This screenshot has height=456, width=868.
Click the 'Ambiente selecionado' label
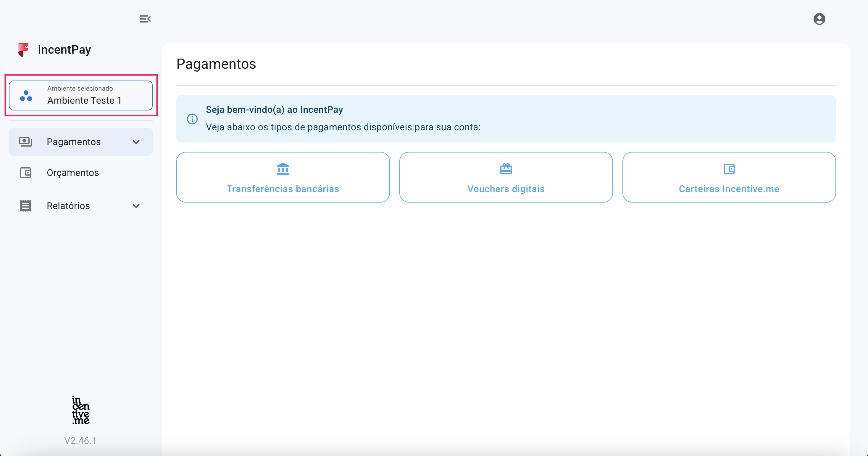coord(80,88)
